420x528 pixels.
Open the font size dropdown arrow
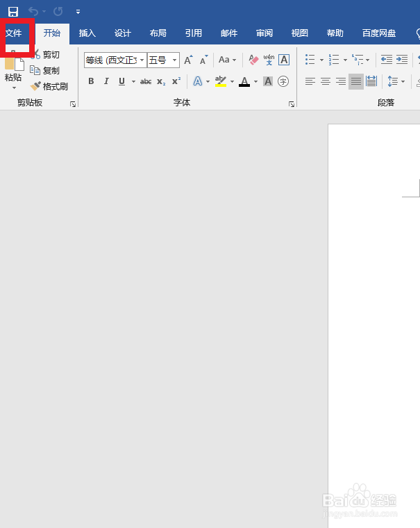[x=175, y=60]
